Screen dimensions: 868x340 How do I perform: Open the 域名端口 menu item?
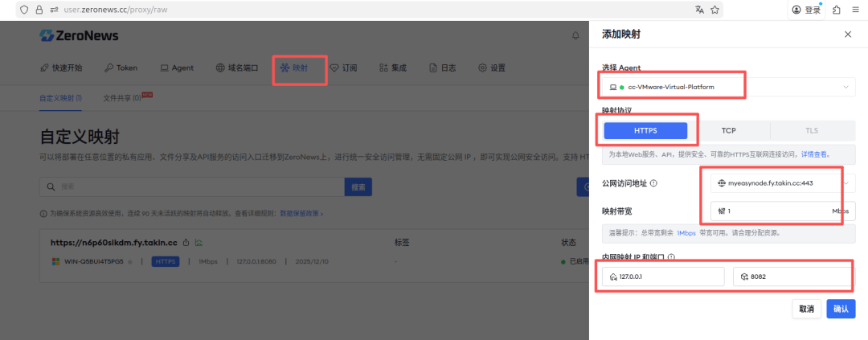[237, 68]
